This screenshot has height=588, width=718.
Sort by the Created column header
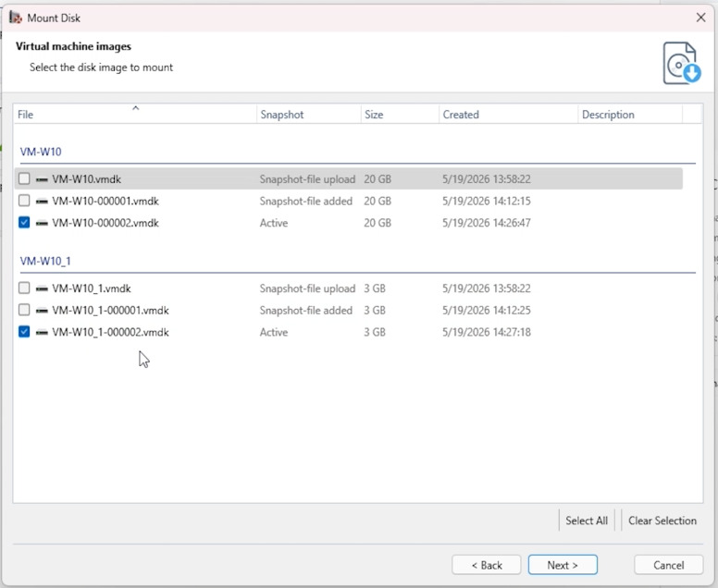pyautogui.click(x=508, y=115)
